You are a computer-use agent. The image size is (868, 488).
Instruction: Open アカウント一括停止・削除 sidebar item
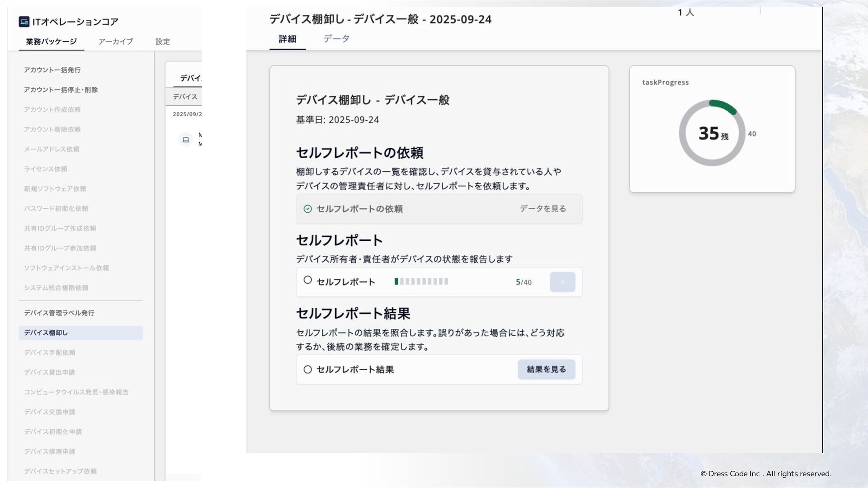[61, 90]
